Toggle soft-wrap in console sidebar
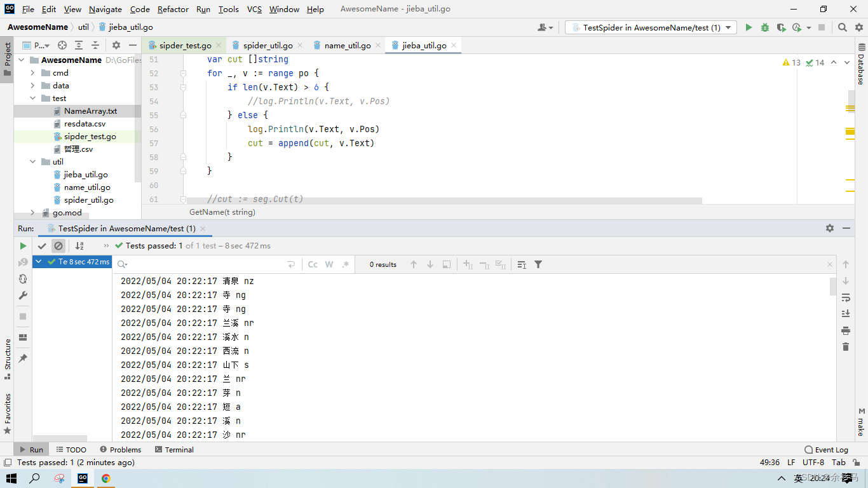The height and width of the screenshot is (488, 868). tap(846, 297)
